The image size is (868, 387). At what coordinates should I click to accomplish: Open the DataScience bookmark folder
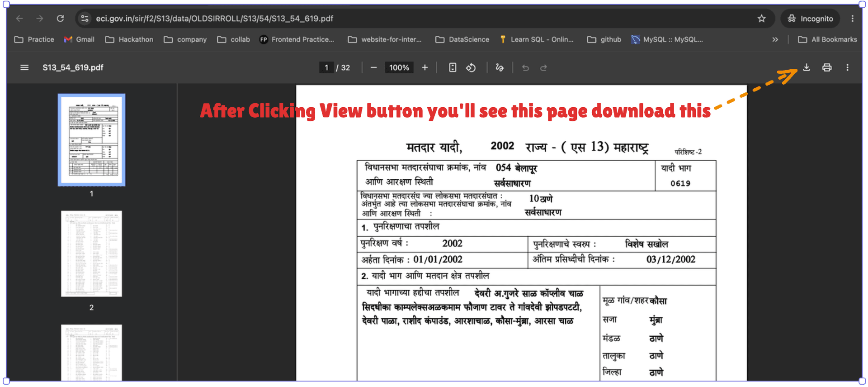click(462, 39)
